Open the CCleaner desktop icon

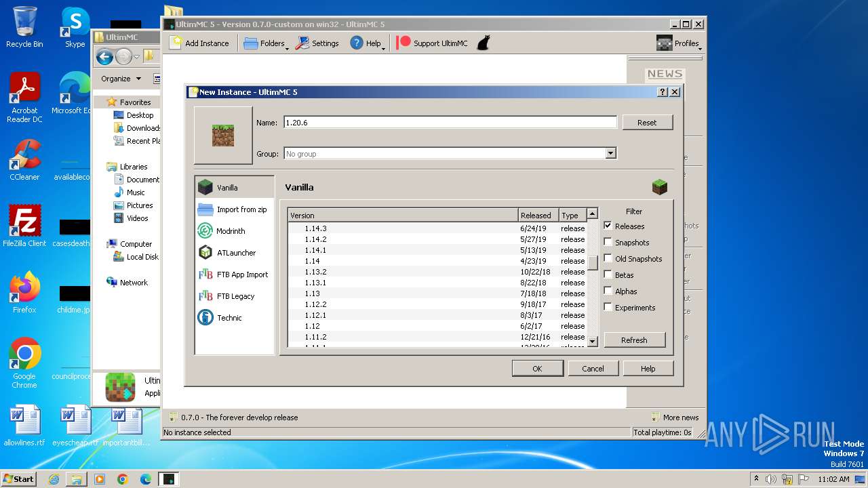[24, 160]
